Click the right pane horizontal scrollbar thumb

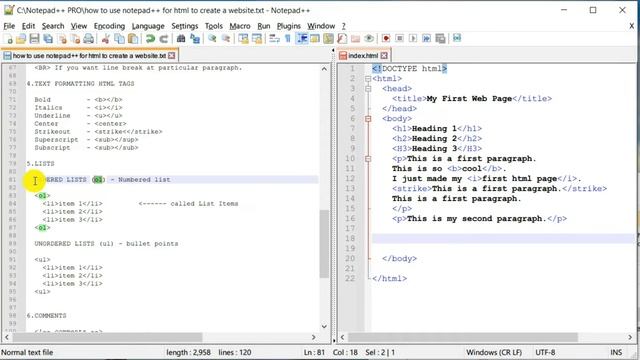[x=462, y=337]
